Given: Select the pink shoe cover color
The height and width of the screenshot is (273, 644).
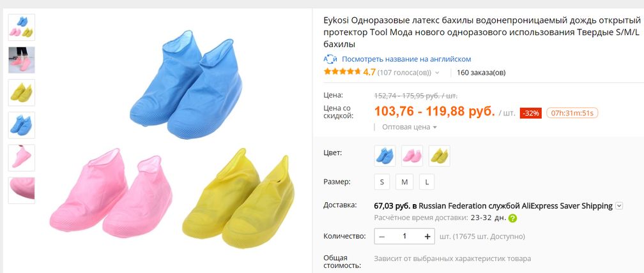Looking at the screenshot, I should coord(411,156).
